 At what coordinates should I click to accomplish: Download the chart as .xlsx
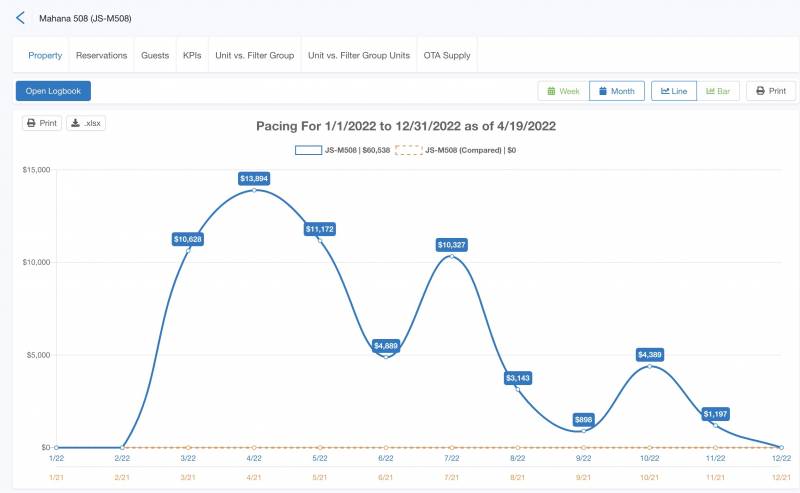coord(86,123)
